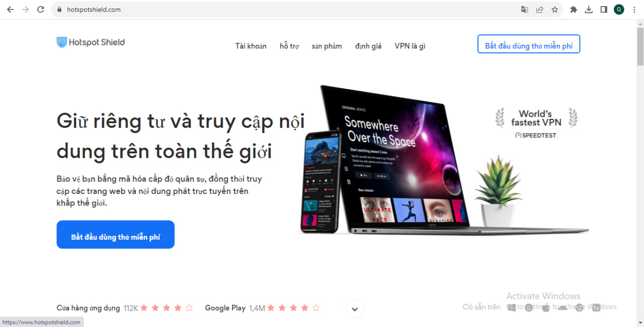Expand the page with the down chevron
This screenshot has height=327, width=644.
pos(355,309)
